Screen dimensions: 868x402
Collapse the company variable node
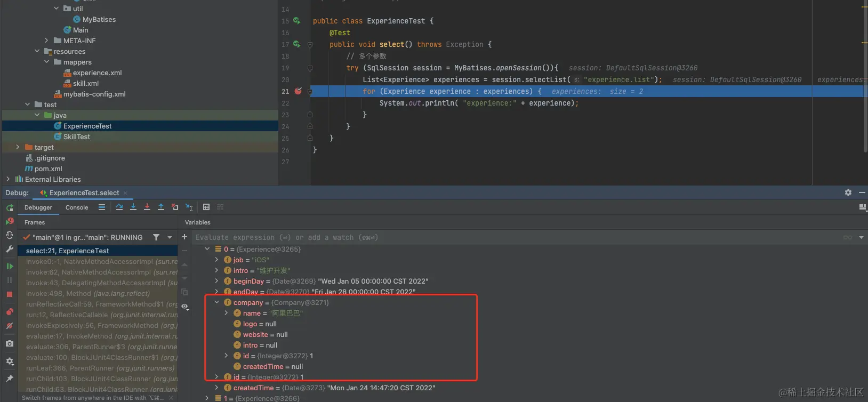click(216, 302)
